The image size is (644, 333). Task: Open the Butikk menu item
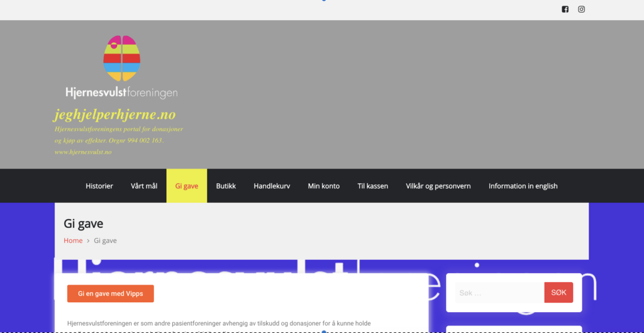click(x=226, y=186)
